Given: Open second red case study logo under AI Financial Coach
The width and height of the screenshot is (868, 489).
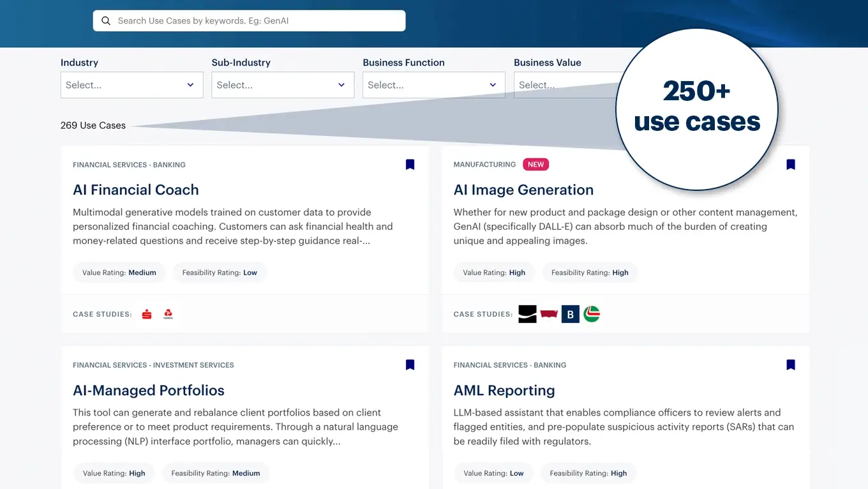Looking at the screenshot, I should [x=168, y=314].
